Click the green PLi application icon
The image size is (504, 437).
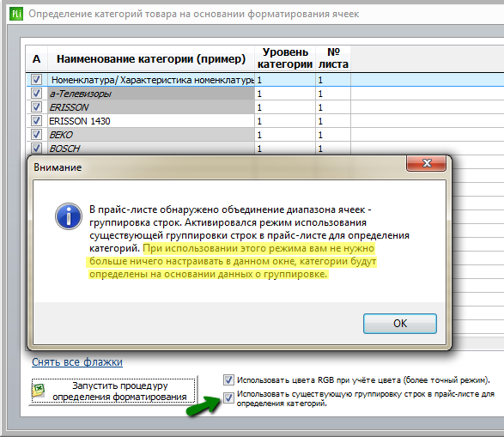pyautogui.click(x=16, y=14)
